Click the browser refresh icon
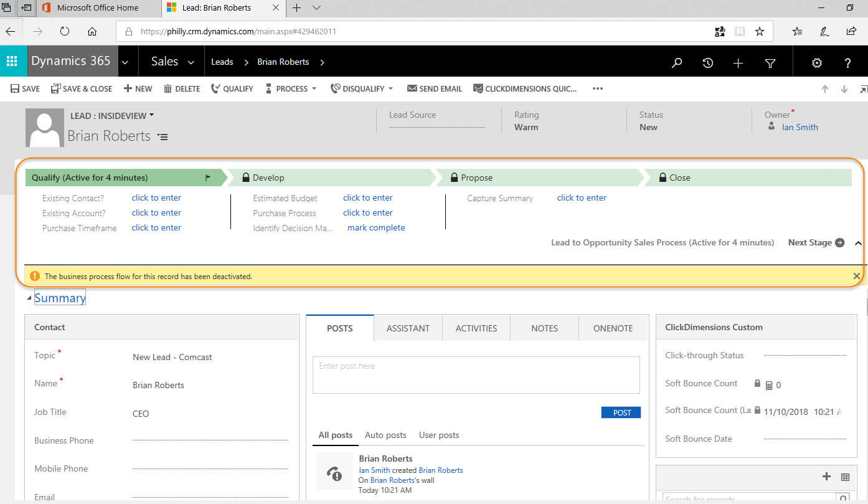 point(65,31)
